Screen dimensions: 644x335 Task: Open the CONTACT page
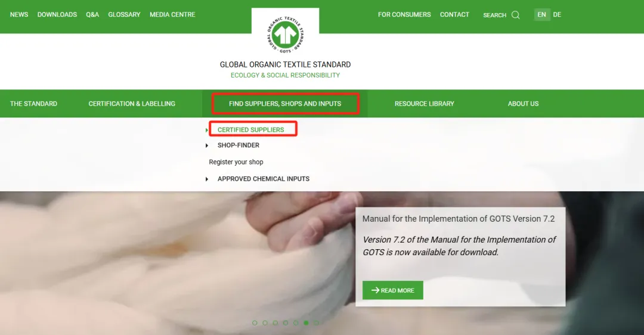[454, 14]
